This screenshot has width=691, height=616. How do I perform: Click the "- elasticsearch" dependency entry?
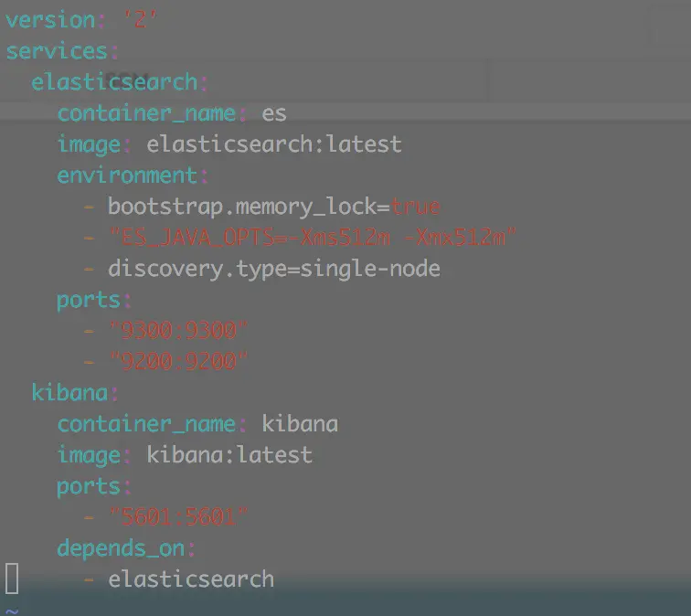pos(179,579)
